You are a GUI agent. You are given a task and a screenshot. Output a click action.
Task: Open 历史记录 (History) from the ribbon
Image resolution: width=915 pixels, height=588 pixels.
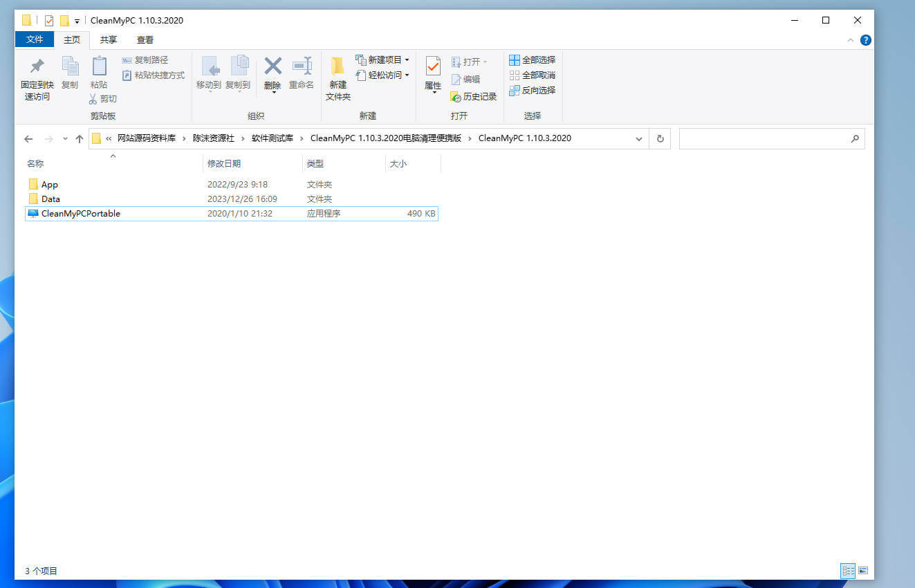pyautogui.click(x=474, y=97)
